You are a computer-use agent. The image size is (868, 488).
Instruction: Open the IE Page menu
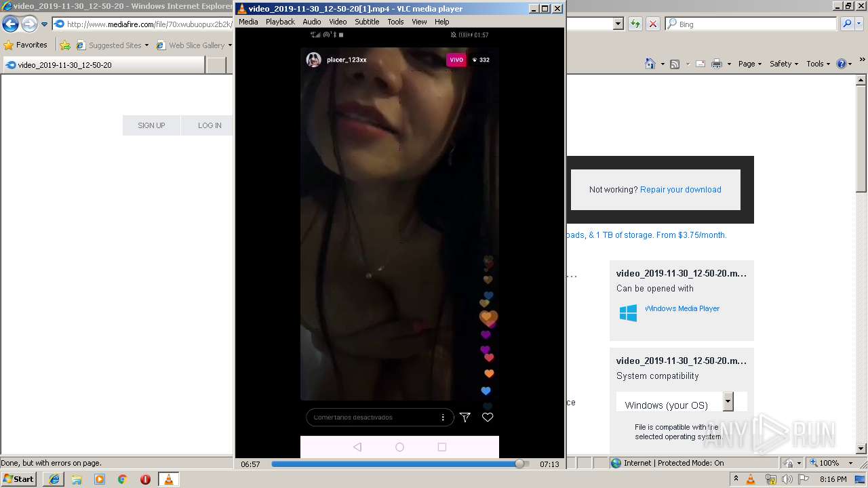pyautogui.click(x=749, y=64)
